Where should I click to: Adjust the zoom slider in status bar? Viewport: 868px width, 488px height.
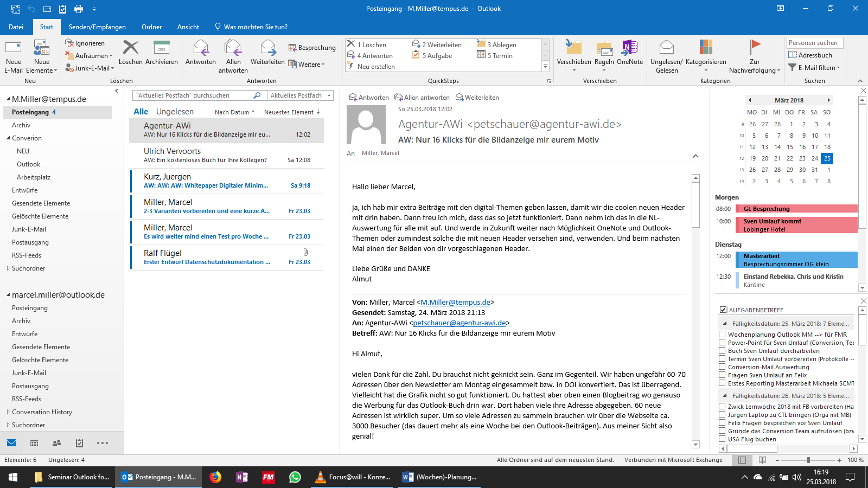coord(808,460)
